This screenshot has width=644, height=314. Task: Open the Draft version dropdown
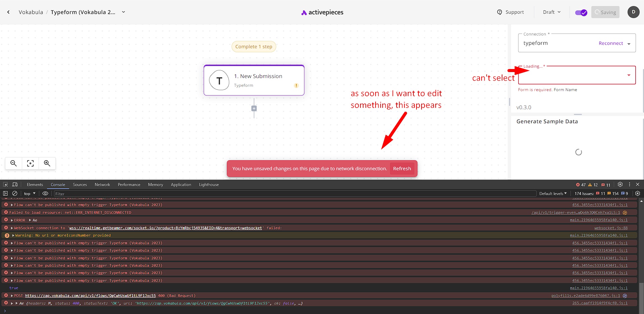point(552,12)
